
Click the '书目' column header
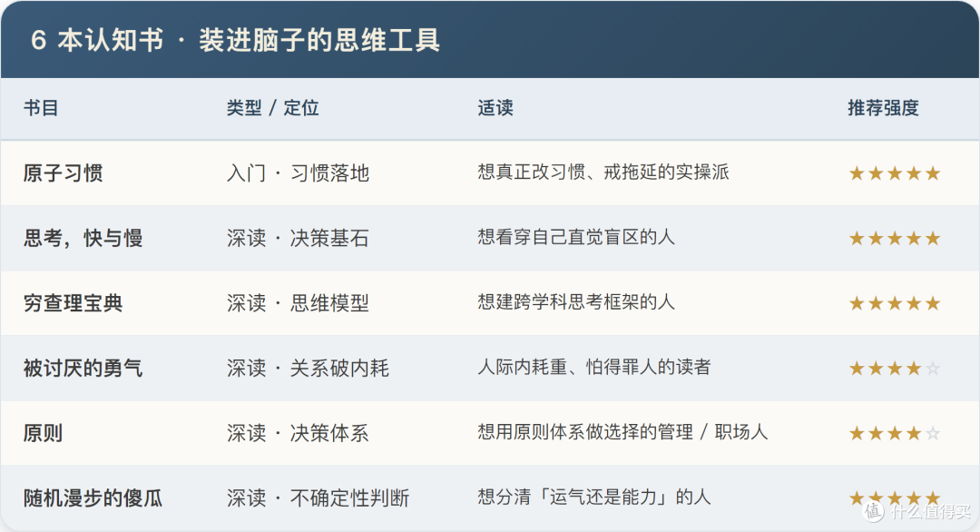[41, 108]
